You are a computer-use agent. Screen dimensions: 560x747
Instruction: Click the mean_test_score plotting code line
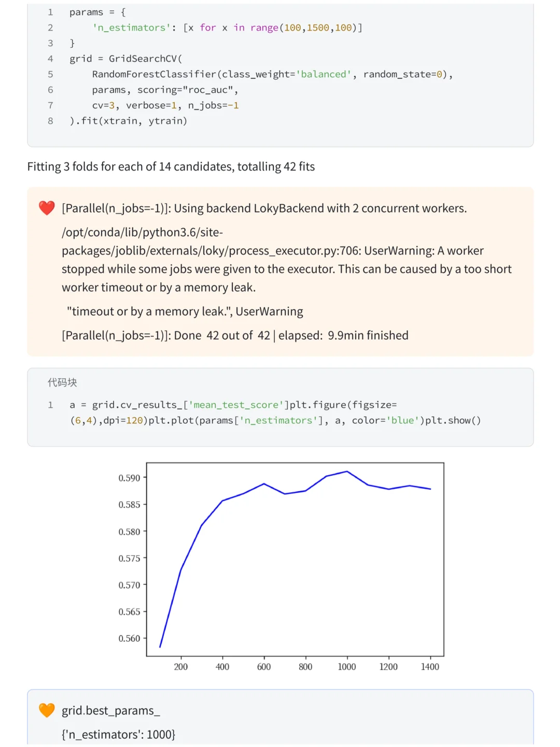tap(275, 412)
